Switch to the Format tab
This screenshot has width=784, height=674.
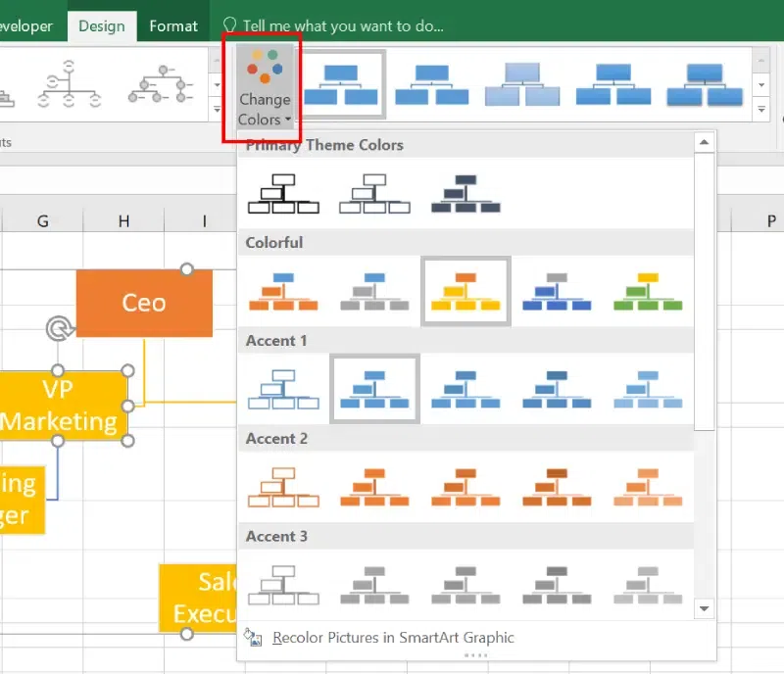[173, 25]
